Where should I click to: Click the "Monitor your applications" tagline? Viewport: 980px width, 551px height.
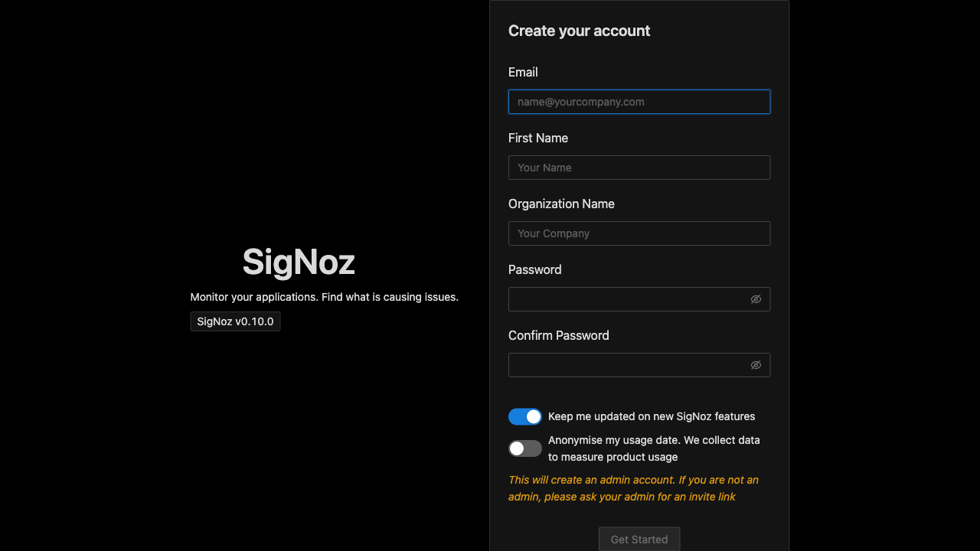[324, 297]
